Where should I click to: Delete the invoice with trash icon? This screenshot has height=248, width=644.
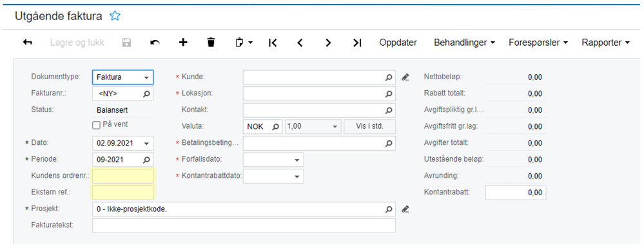211,43
